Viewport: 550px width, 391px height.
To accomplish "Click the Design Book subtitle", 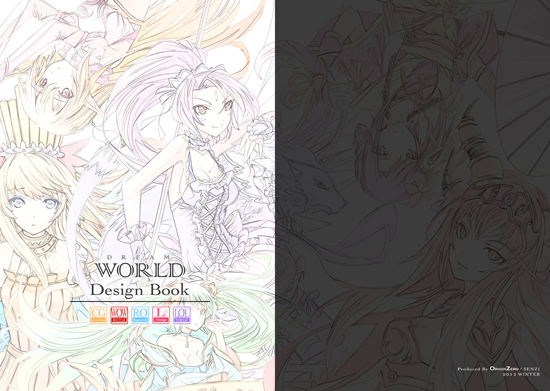I will tap(140, 290).
